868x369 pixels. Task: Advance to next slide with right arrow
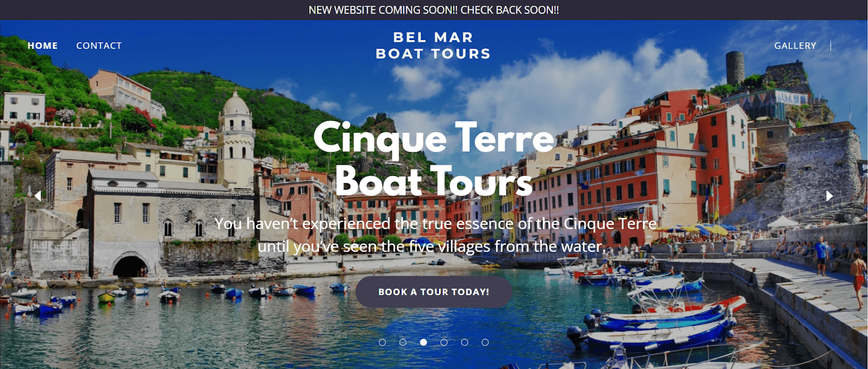[829, 196]
